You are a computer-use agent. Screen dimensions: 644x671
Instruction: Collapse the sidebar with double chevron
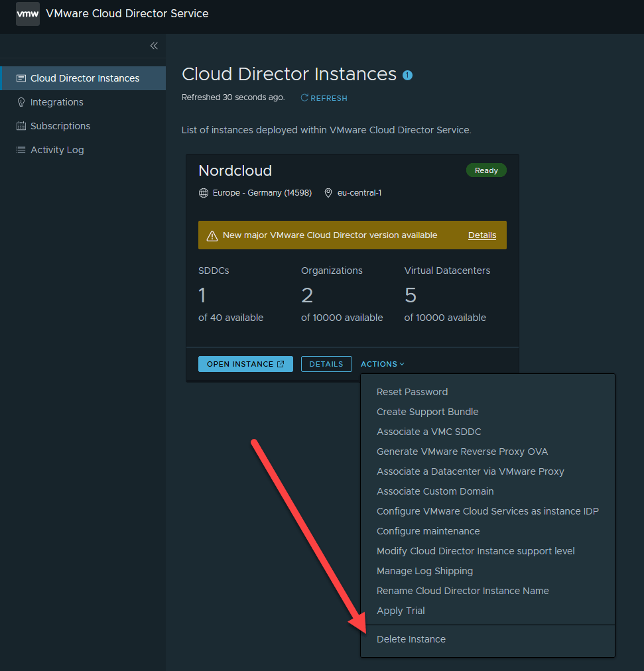click(x=154, y=46)
